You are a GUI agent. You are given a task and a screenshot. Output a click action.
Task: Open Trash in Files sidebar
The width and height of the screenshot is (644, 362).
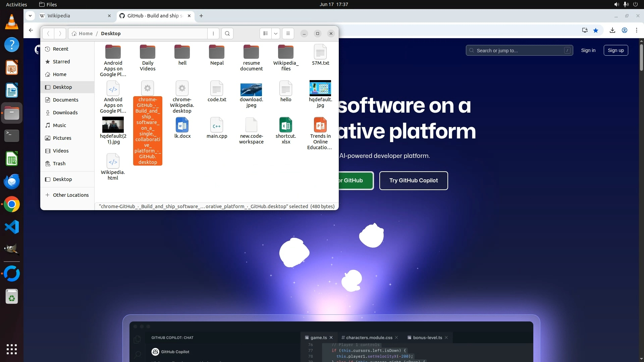[x=59, y=164]
